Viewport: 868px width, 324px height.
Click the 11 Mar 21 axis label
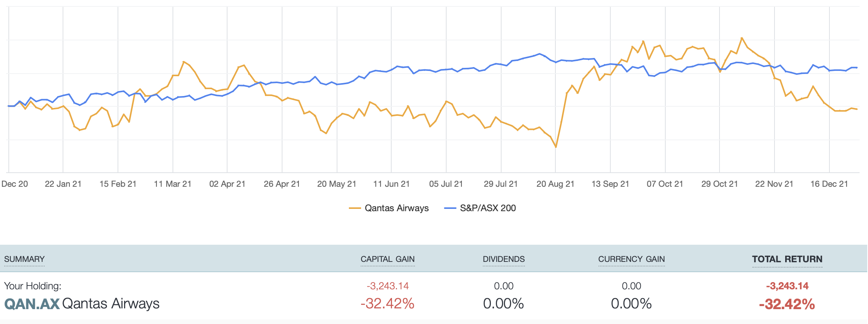click(173, 184)
